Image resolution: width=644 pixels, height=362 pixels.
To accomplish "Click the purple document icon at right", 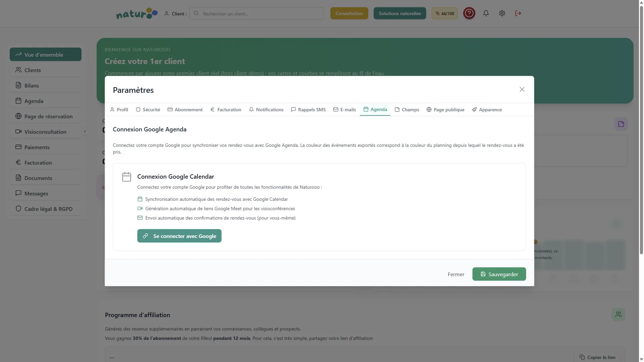I will point(621,124).
